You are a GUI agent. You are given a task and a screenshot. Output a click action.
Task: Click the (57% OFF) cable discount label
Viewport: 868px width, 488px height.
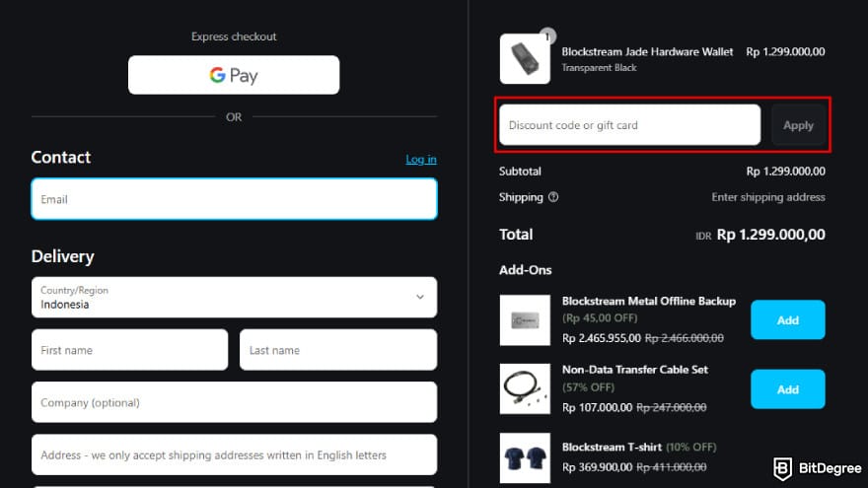click(588, 387)
